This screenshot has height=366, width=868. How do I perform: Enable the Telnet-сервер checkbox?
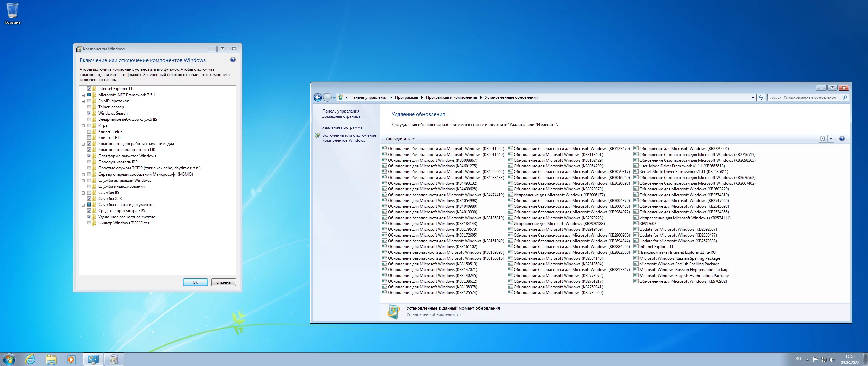[x=89, y=107]
